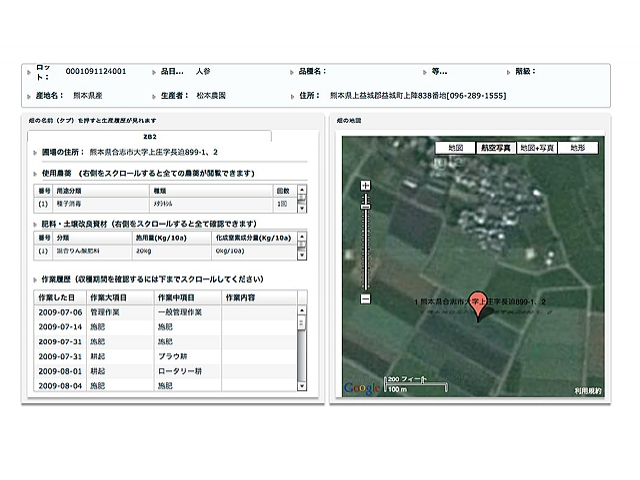Click the 用途分類 column header
The width and height of the screenshot is (640, 480).
pyautogui.click(x=101, y=191)
